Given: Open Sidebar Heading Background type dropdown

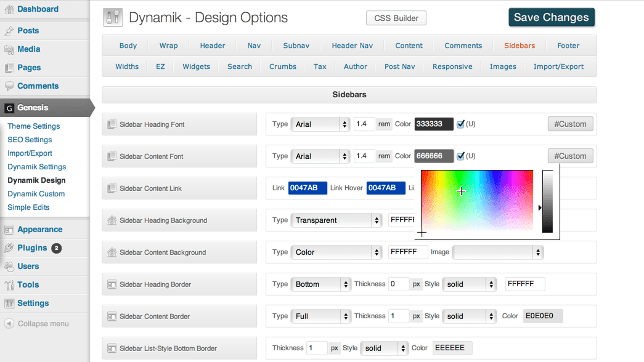Looking at the screenshot, I should coord(336,220).
